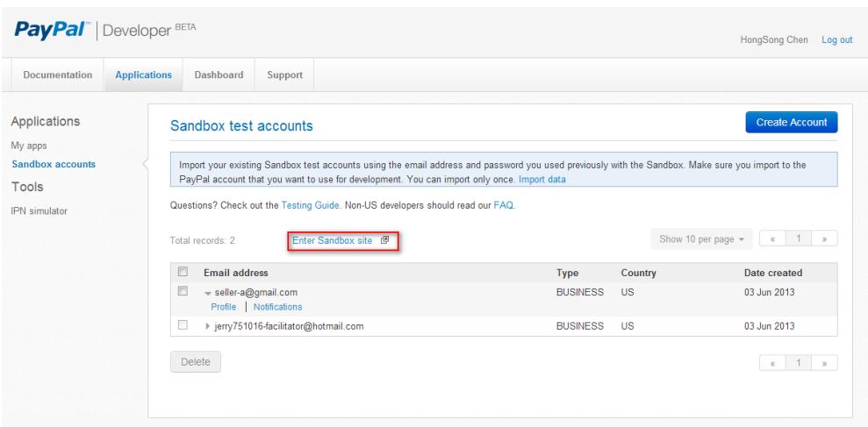Check the select-all checkbox in table header
868x427 pixels.
(183, 272)
